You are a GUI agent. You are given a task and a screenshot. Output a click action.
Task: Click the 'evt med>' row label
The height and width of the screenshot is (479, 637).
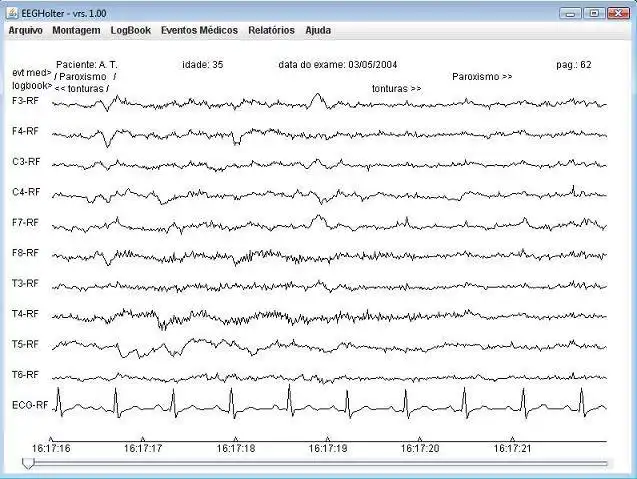(32, 73)
